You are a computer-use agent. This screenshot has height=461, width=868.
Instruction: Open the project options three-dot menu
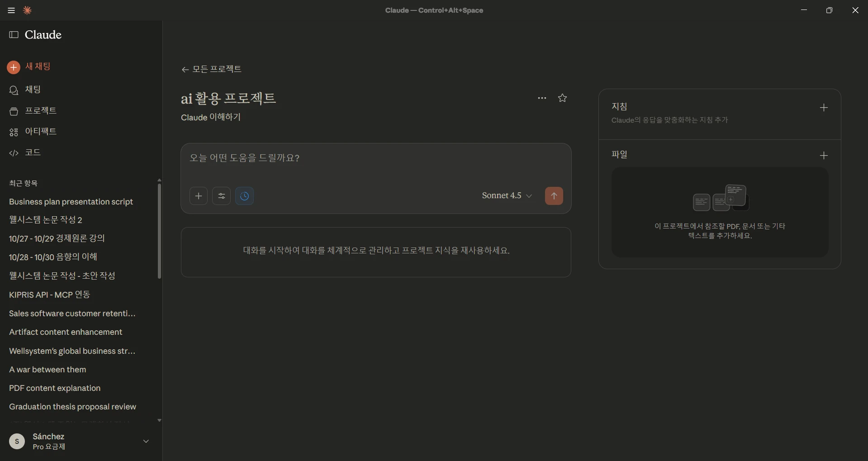click(x=542, y=98)
